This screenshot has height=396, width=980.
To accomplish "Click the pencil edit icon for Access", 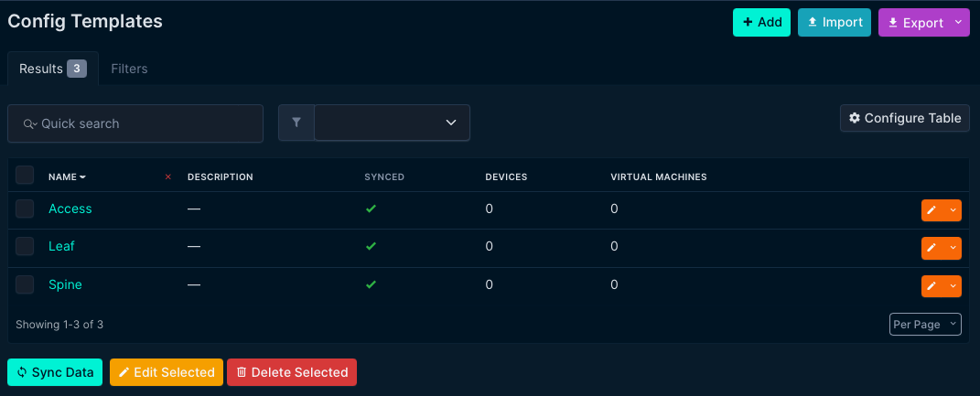I will coord(932,210).
